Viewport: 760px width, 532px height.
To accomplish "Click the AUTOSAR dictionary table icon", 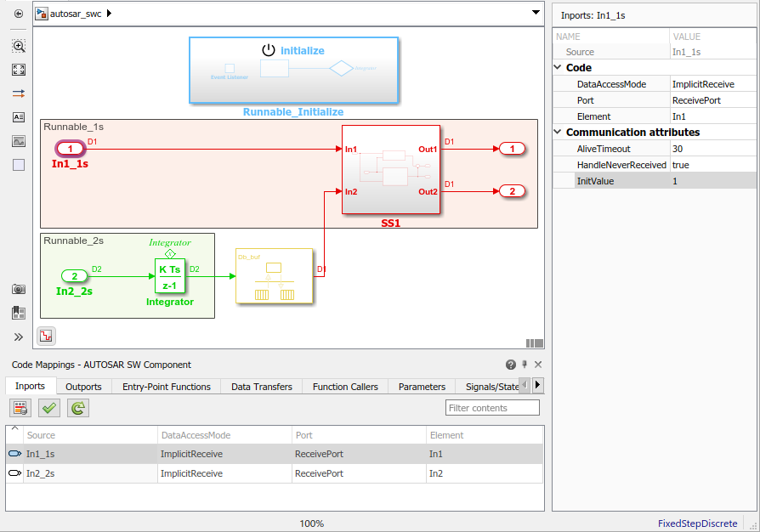I will point(20,408).
